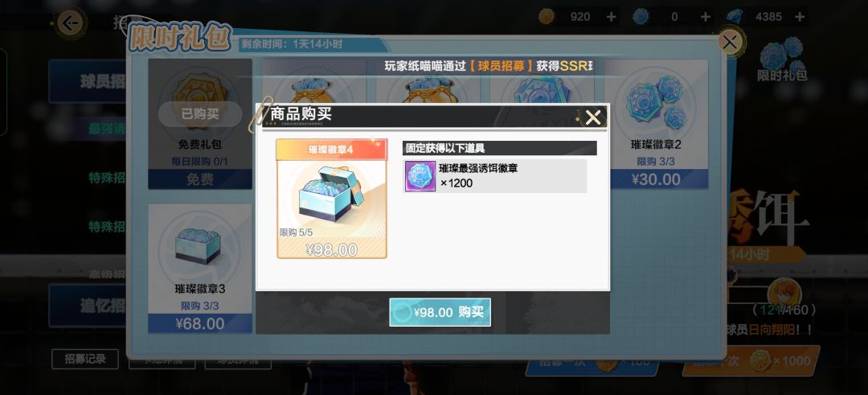Claim the 免费礼包 free pack
Viewport: 868px width, 395px height.
pos(200,124)
